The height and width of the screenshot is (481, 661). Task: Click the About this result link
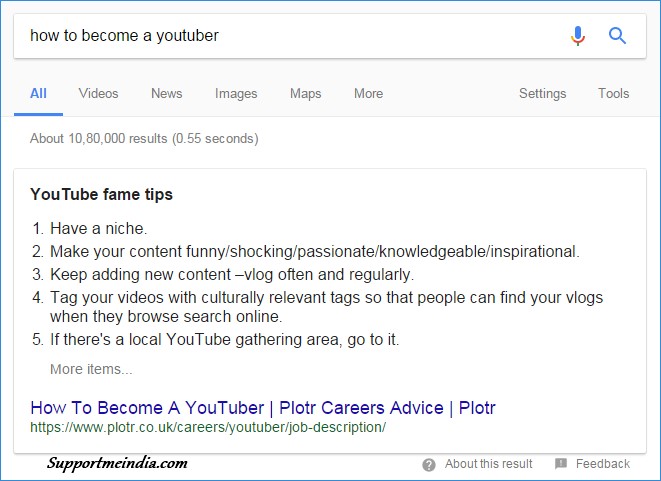pos(489,464)
